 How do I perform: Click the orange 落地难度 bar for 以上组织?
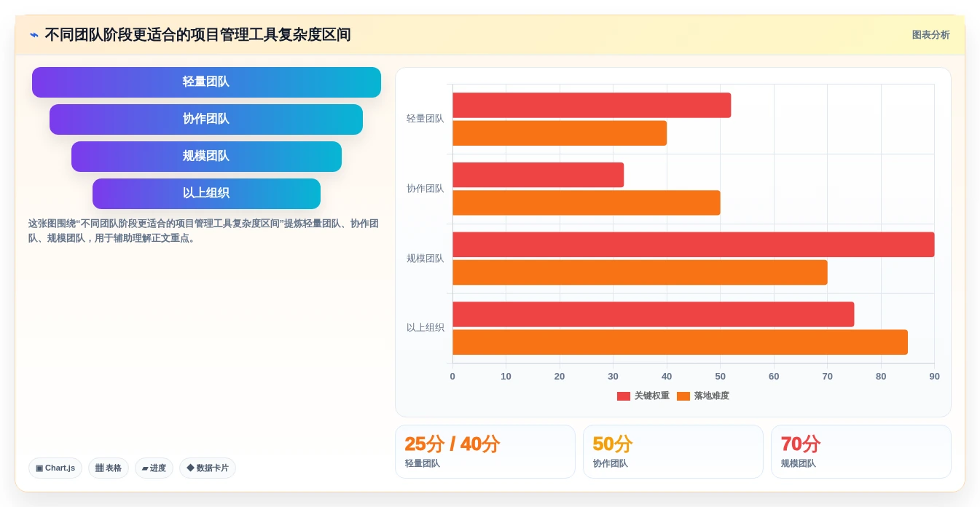pos(681,342)
